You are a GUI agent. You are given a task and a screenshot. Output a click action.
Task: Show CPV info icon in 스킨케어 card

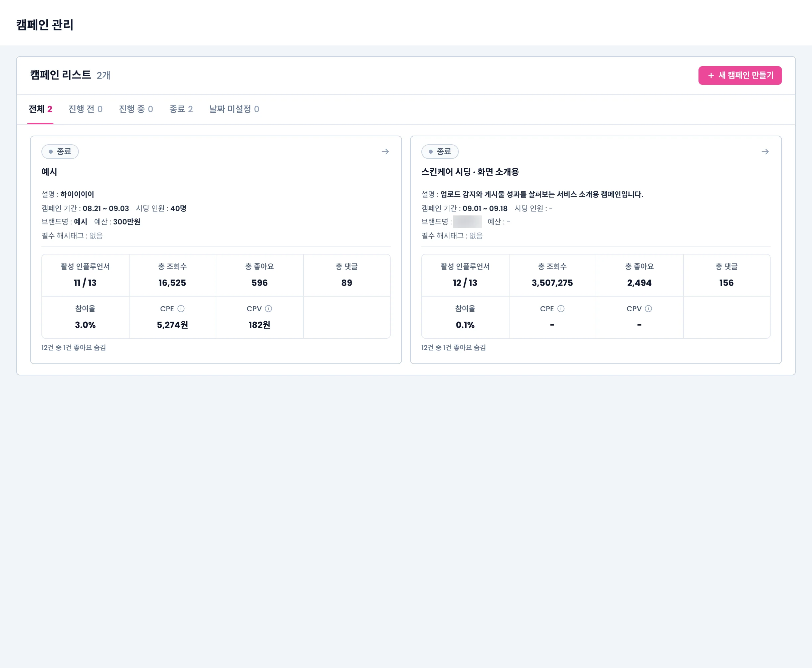[x=648, y=309]
